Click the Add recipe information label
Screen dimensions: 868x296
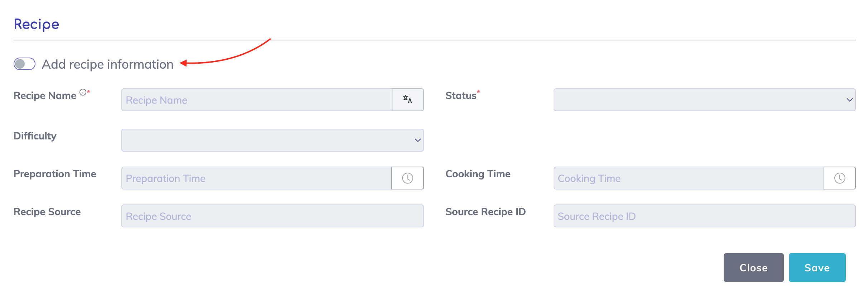107,64
